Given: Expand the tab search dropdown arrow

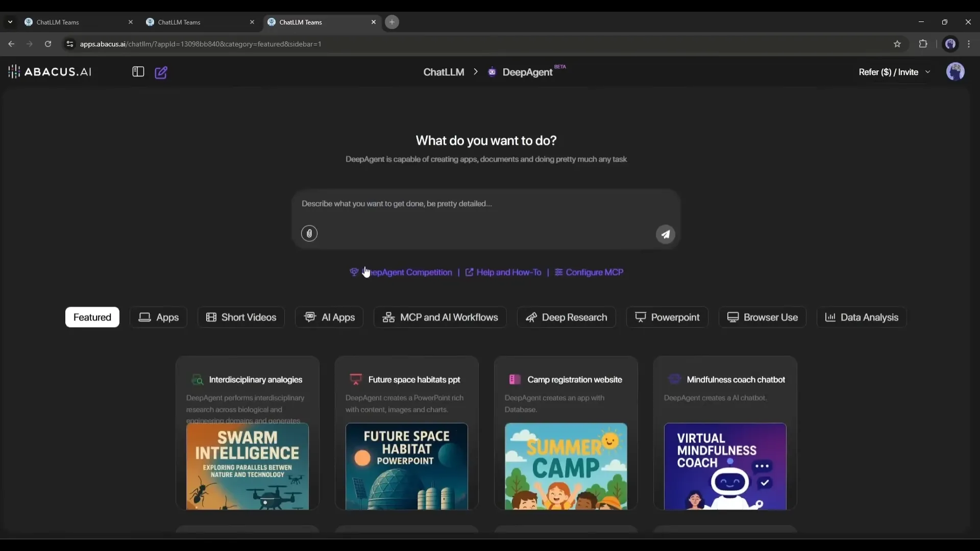Looking at the screenshot, I should (x=10, y=22).
